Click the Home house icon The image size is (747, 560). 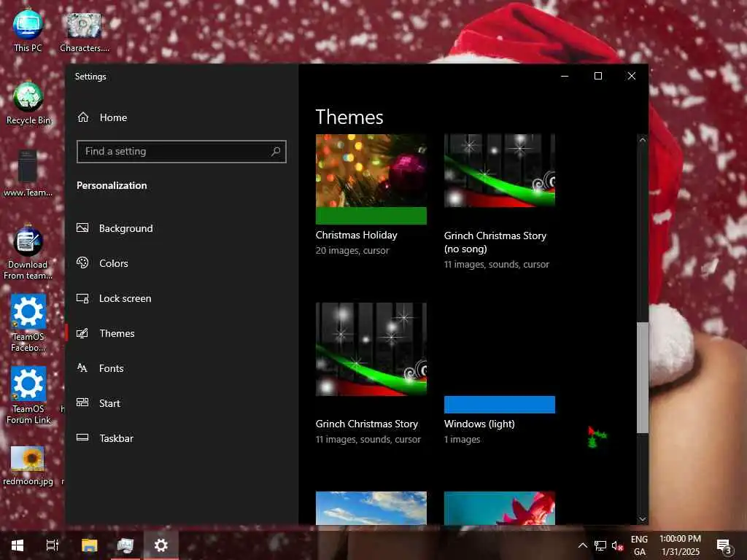click(x=83, y=117)
